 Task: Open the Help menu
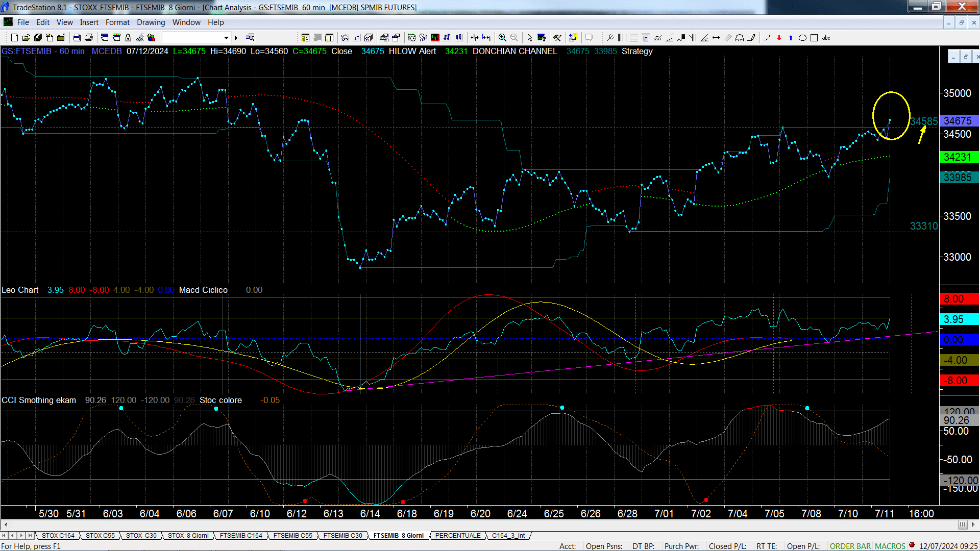tap(215, 22)
